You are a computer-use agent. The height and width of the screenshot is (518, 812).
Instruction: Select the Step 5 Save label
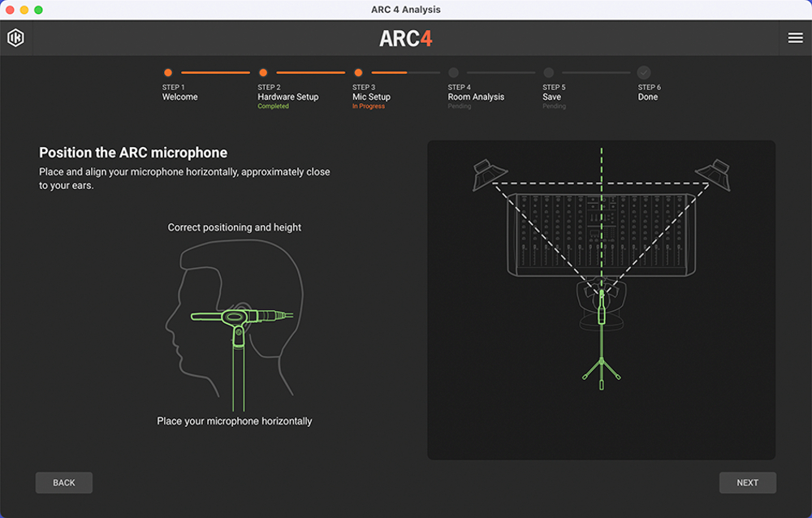point(551,97)
